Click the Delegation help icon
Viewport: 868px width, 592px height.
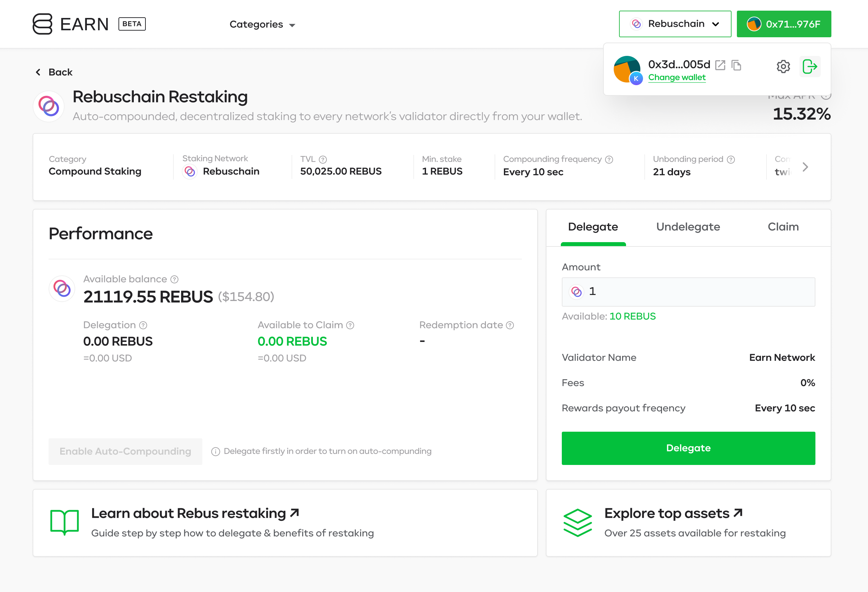(x=143, y=325)
